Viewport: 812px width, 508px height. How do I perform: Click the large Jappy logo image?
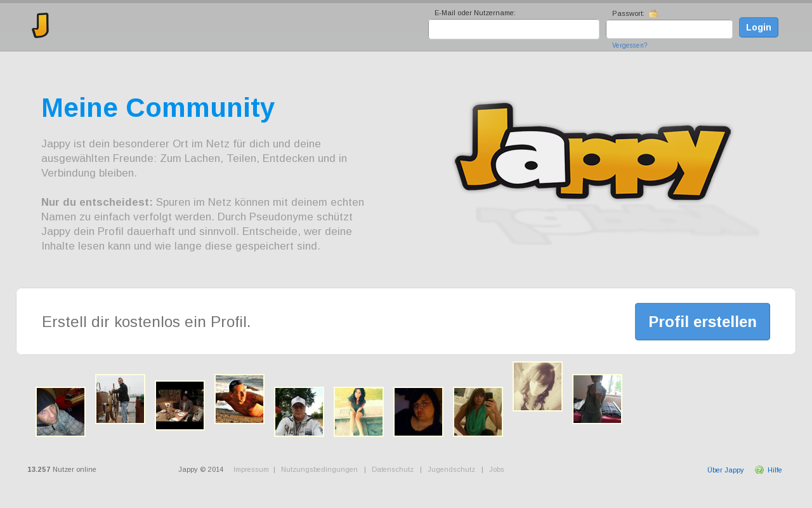click(593, 152)
